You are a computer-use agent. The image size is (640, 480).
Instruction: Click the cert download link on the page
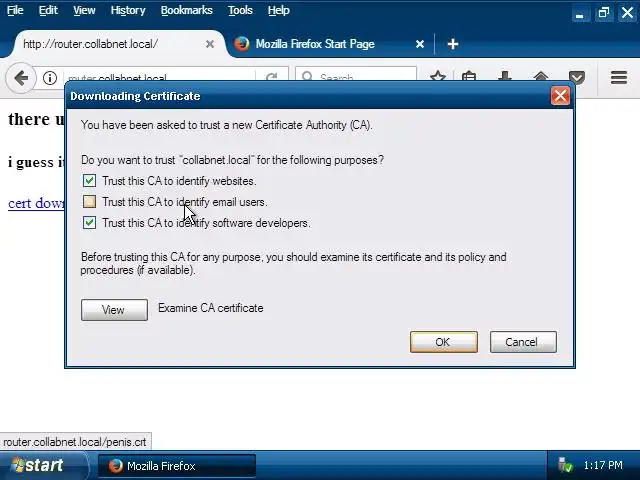pos(36,203)
